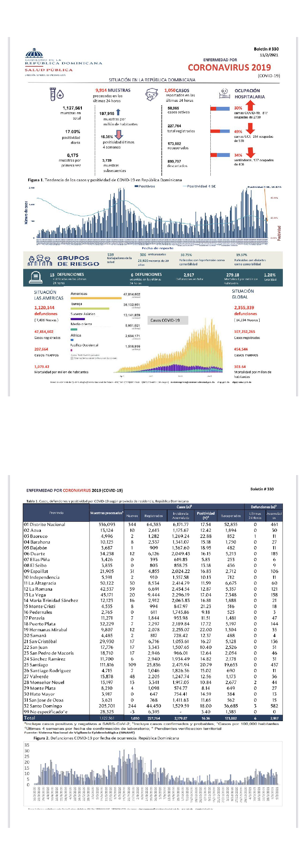The image size is (306, 868).
Task: Click the test tube samples icon
Action: [56, 94]
